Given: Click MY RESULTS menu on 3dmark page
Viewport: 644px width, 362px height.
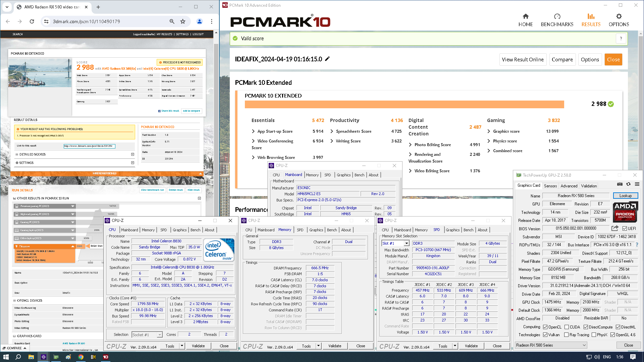Looking at the screenshot, I should tap(164, 34).
